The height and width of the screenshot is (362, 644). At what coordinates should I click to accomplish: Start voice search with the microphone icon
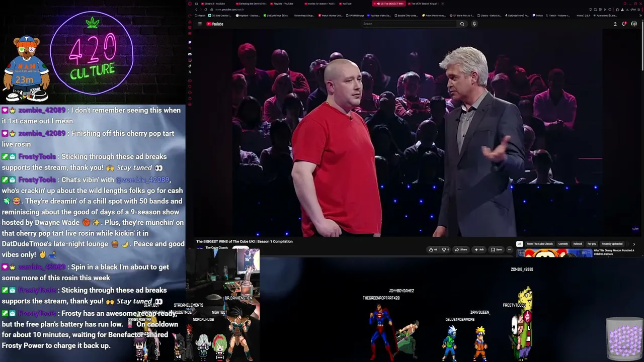coord(474,24)
